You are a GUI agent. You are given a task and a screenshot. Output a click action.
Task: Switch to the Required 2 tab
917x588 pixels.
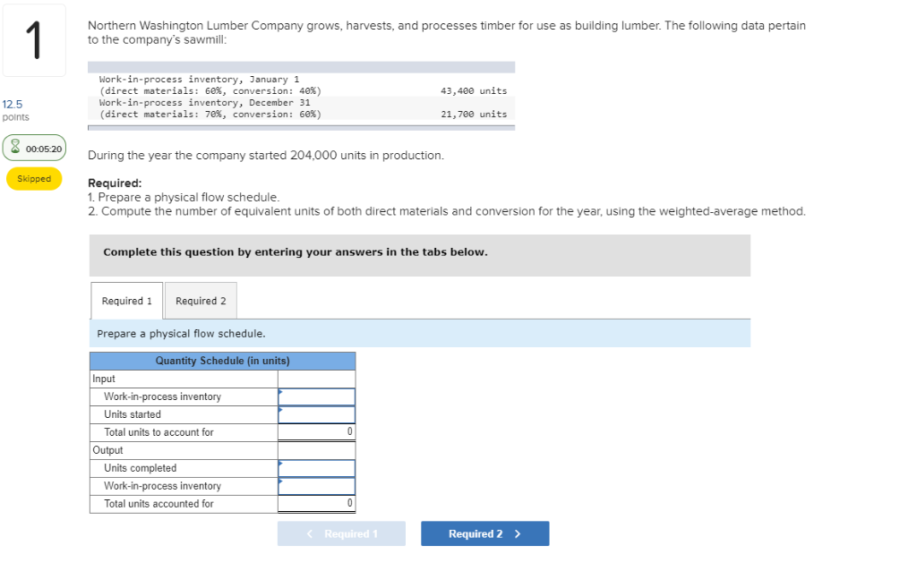click(201, 301)
